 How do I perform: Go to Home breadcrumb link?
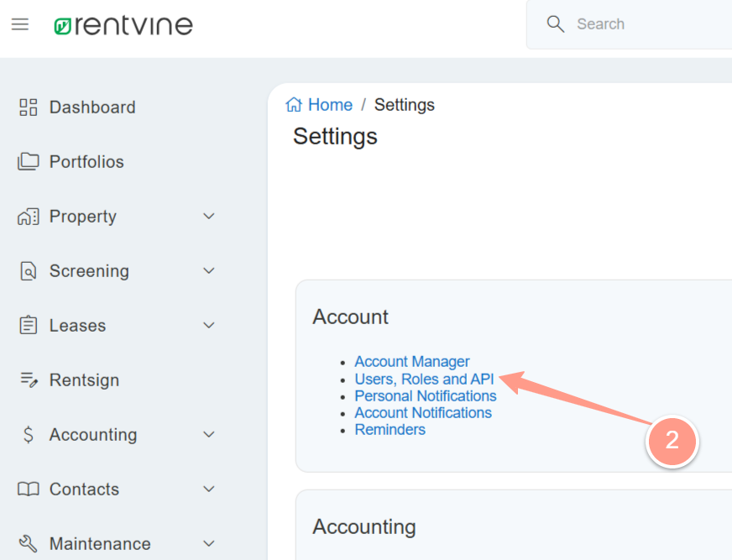pos(329,105)
